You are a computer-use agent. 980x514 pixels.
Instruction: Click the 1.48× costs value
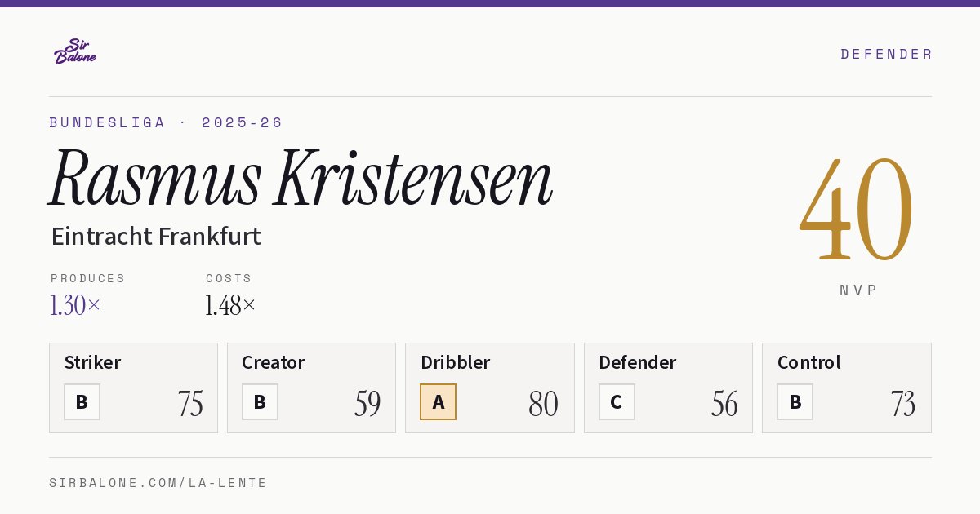click(230, 305)
